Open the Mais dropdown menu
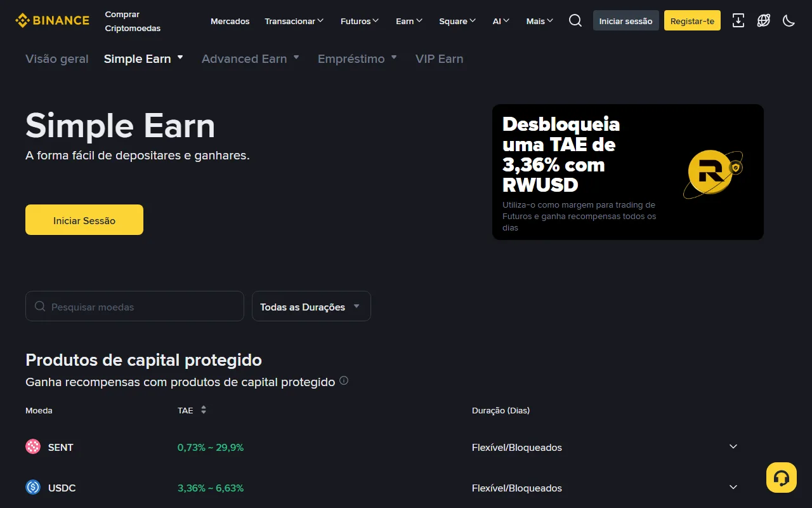Viewport: 812px width, 508px height. click(540, 21)
